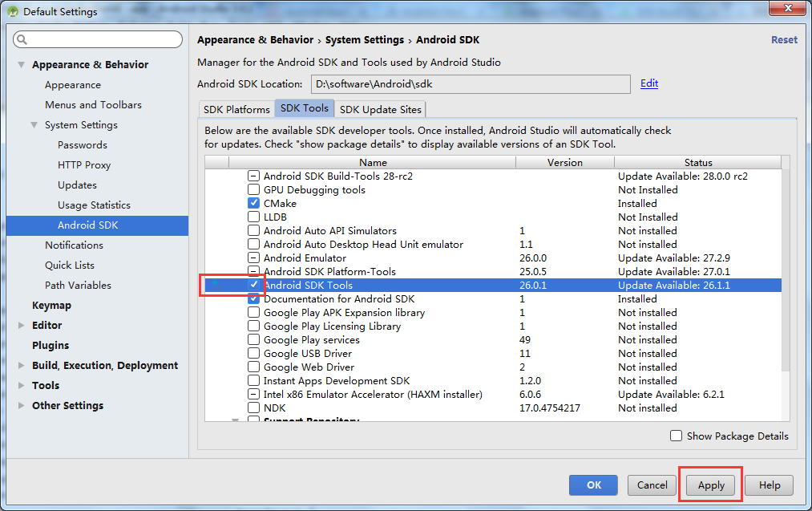This screenshot has width=812, height=511.
Task: Check Android Auto API Simulators
Action: coord(253,230)
